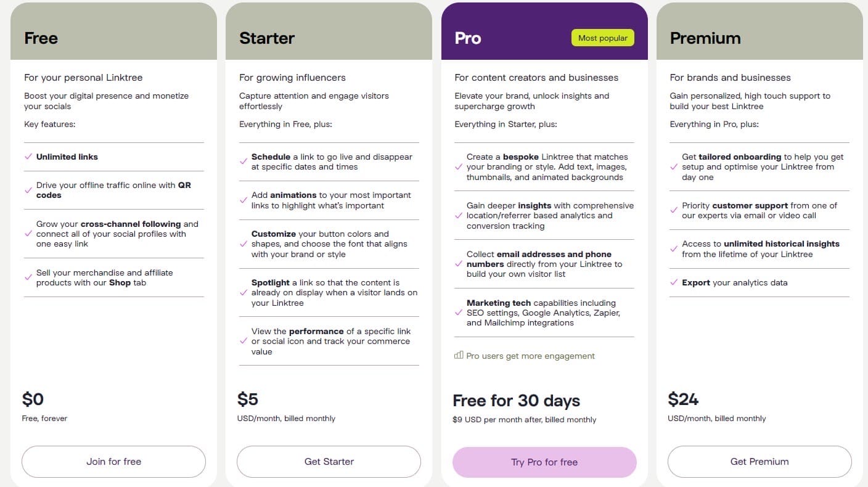Viewport: 868px width, 487px height.
Task: Click the checkmark next to "Sell your merchandise"
Action: (x=27, y=277)
